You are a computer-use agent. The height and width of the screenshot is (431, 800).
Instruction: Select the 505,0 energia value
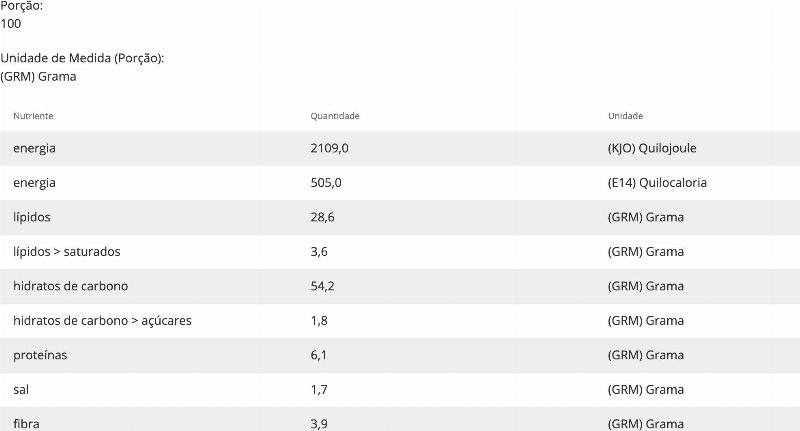coord(326,183)
